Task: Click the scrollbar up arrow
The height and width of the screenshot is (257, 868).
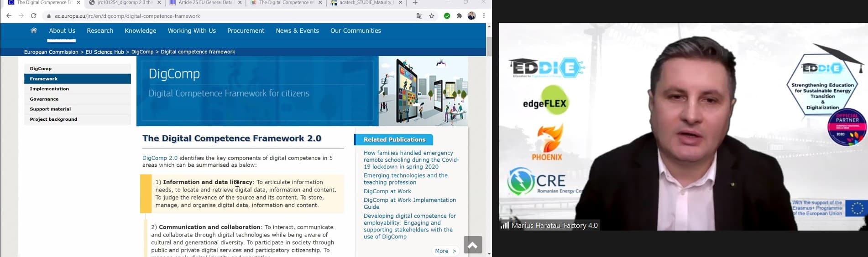Action: coord(489,26)
